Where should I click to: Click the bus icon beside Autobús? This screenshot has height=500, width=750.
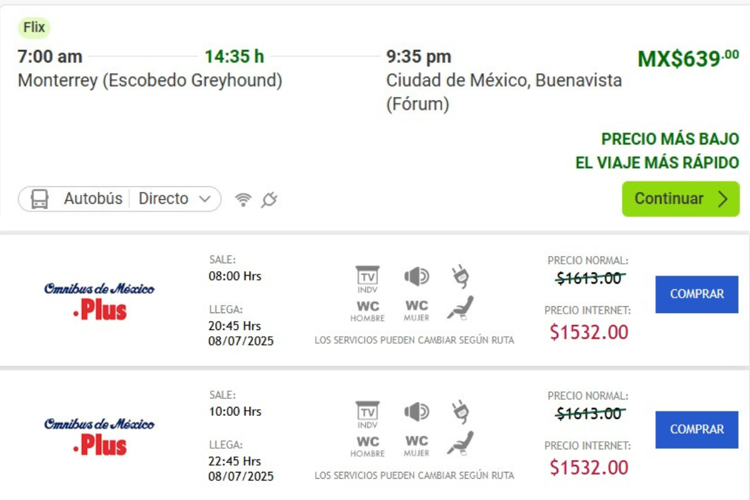pos(40,199)
